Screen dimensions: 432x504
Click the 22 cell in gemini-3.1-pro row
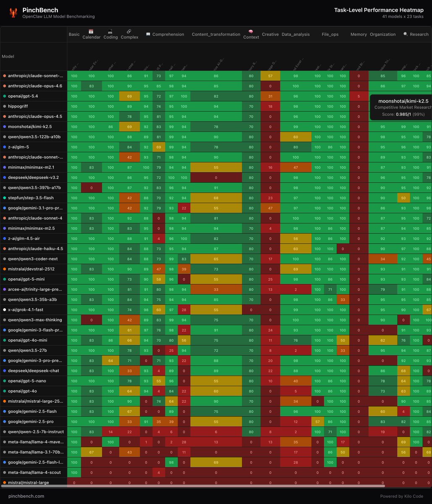[184, 208]
